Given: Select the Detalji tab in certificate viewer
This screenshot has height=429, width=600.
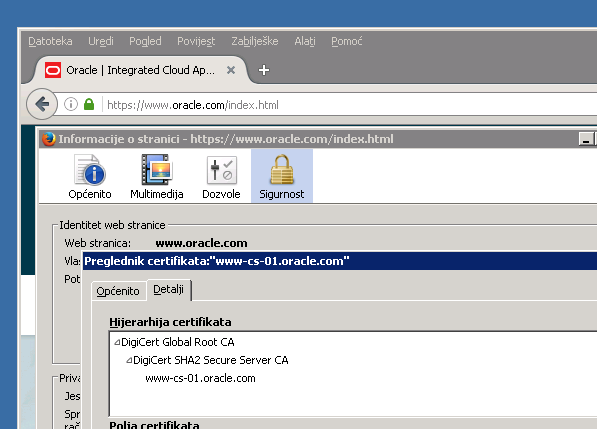Looking at the screenshot, I should [169, 290].
